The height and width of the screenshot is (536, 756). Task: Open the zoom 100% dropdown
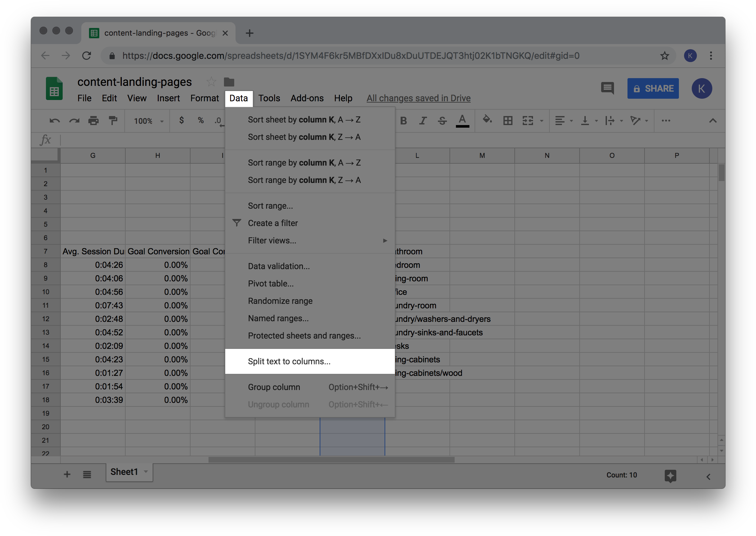[148, 121]
